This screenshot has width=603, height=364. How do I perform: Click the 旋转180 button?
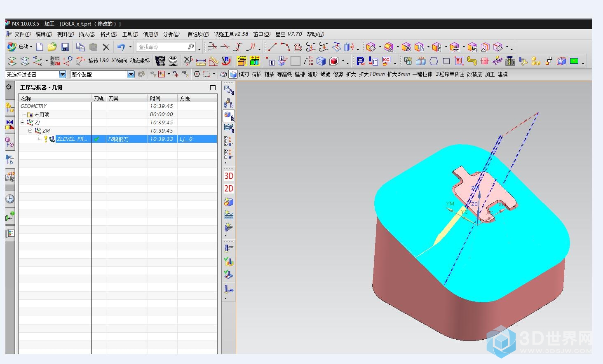[x=99, y=61]
